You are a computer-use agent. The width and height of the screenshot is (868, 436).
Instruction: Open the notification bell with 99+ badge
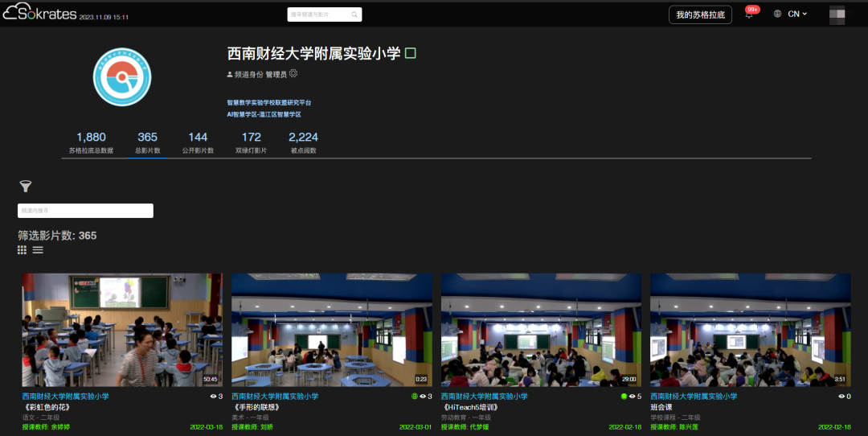[x=749, y=15]
